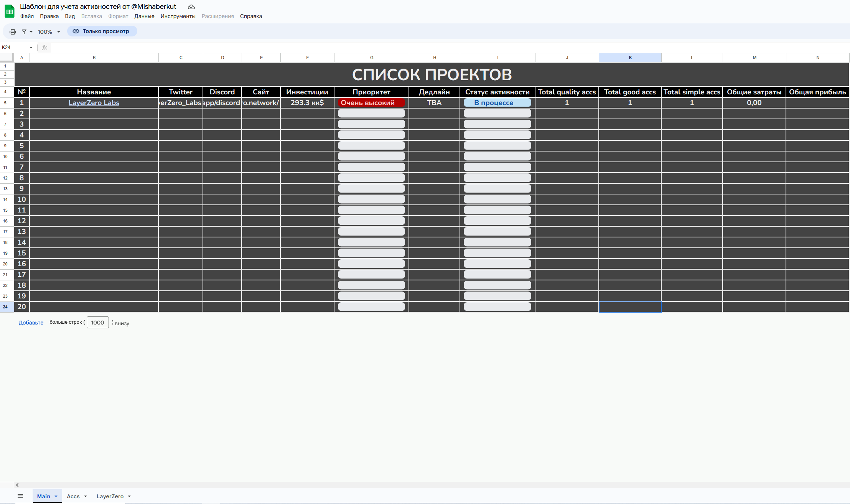Click the 'Добавьте' add rows link
The width and height of the screenshot is (850, 504).
click(31, 323)
